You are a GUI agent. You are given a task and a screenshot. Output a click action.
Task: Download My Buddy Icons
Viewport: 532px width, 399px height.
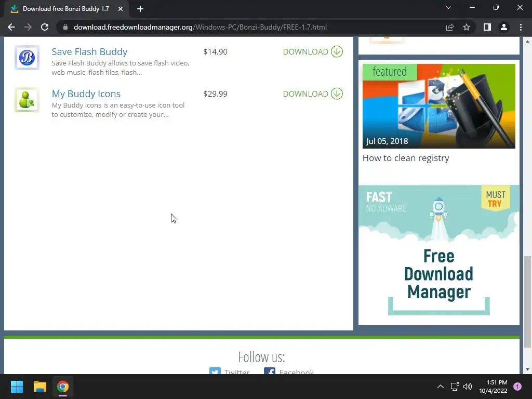point(312,94)
